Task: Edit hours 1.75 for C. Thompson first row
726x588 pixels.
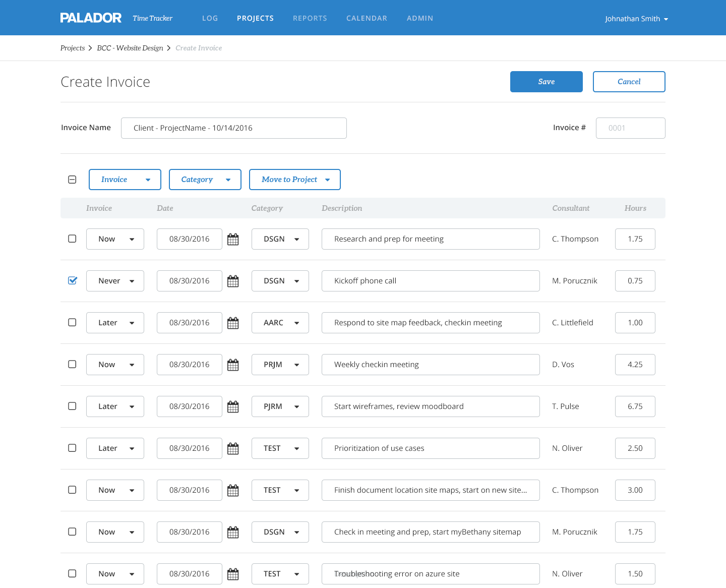Action: [635, 239]
